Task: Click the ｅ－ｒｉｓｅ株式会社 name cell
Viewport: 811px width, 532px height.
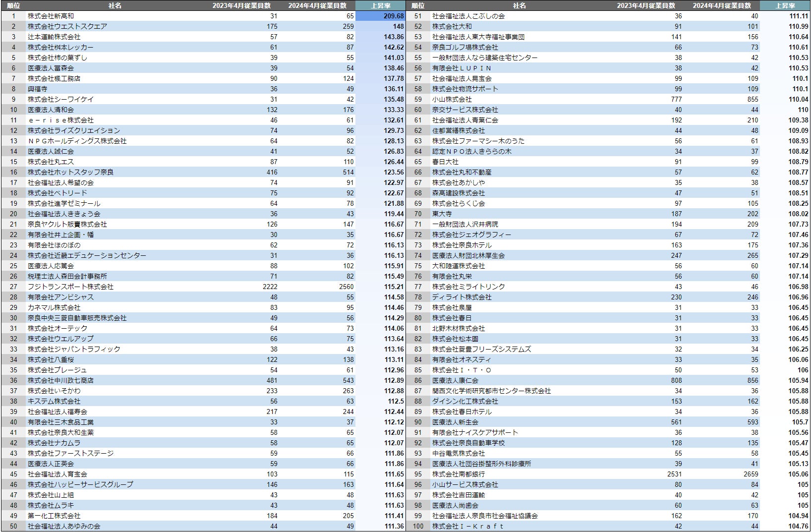Action: (x=60, y=120)
